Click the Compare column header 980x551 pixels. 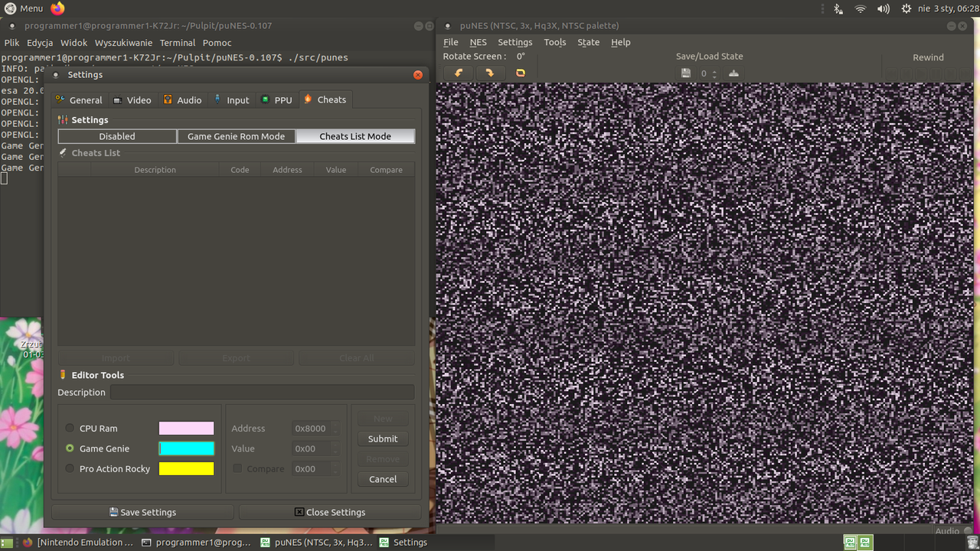(x=386, y=170)
